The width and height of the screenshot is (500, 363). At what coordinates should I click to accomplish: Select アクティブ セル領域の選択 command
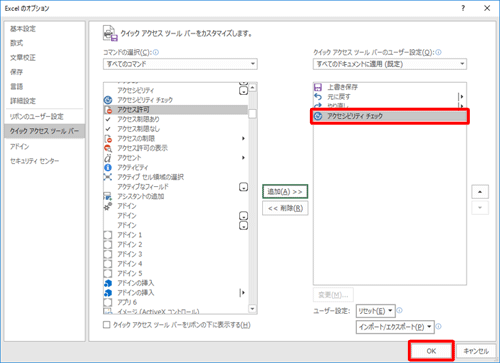click(176, 177)
